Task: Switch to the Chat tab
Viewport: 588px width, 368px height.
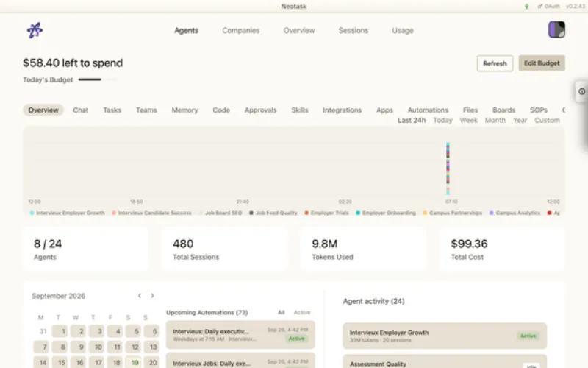Action: click(x=81, y=110)
